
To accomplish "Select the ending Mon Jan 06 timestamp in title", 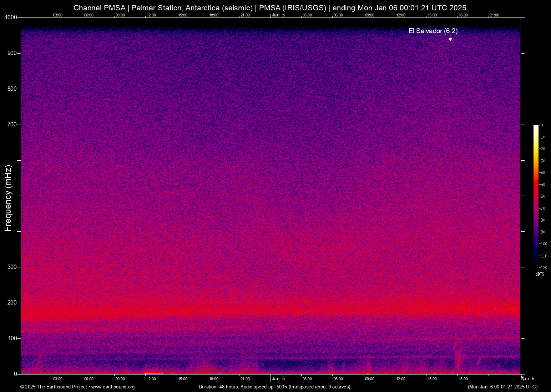I will click(400, 7).
